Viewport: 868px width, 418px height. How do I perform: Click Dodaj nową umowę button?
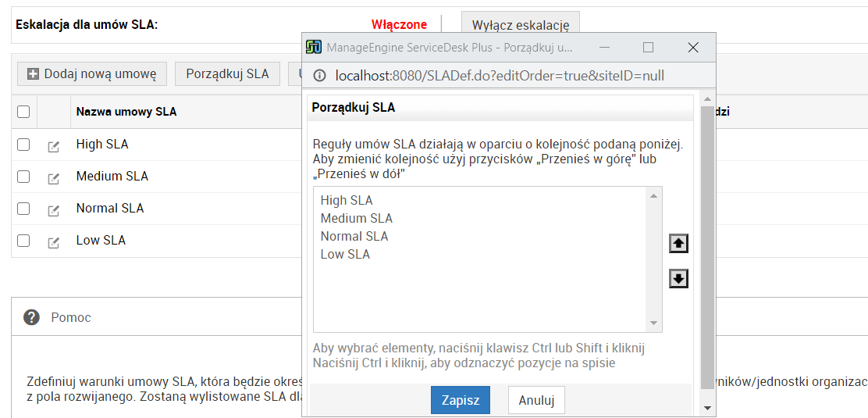tap(92, 74)
